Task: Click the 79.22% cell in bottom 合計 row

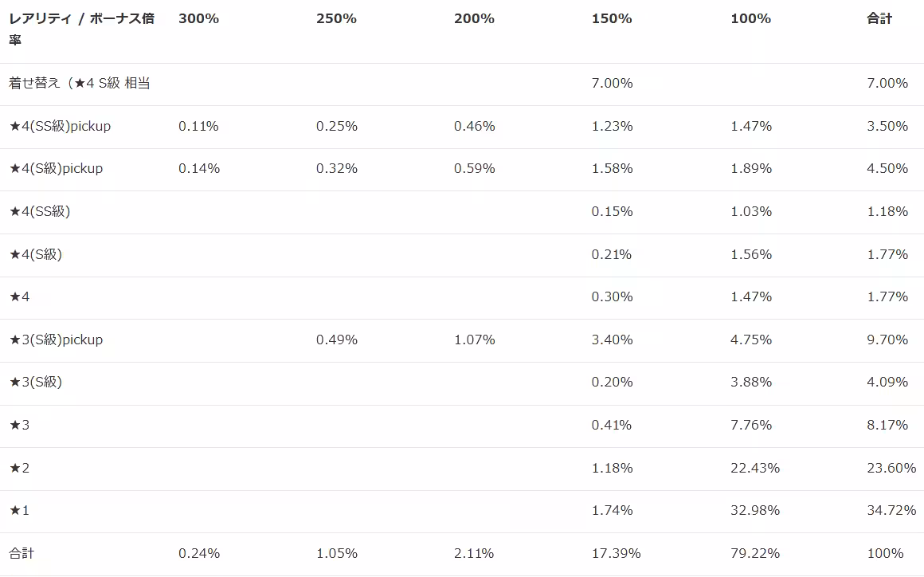Action: [754, 553]
